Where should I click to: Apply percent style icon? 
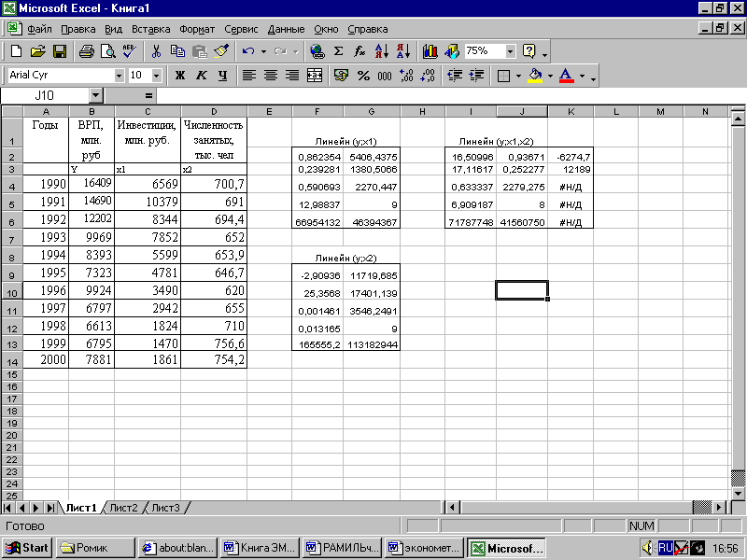point(363,76)
